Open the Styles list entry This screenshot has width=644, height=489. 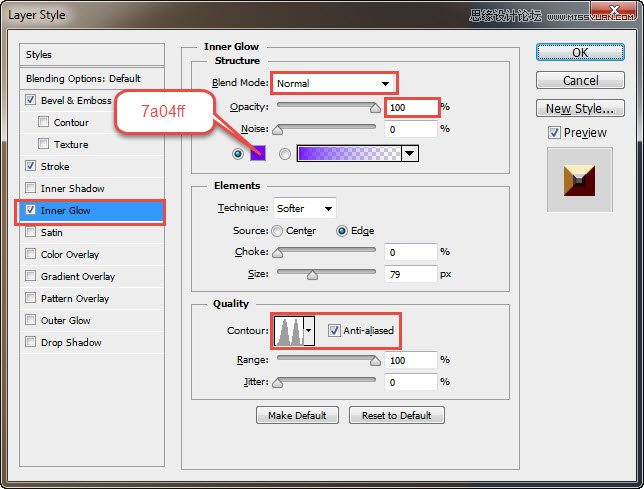pos(92,55)
